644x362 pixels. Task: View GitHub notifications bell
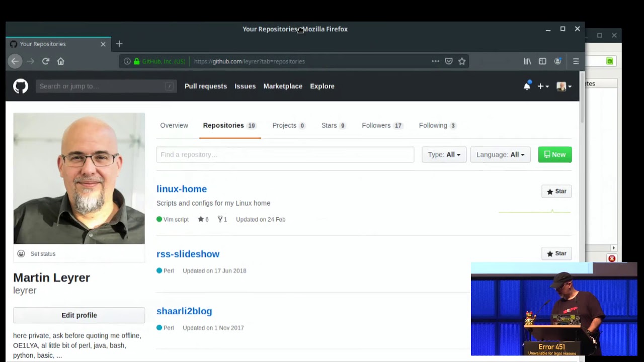point(527,86)
